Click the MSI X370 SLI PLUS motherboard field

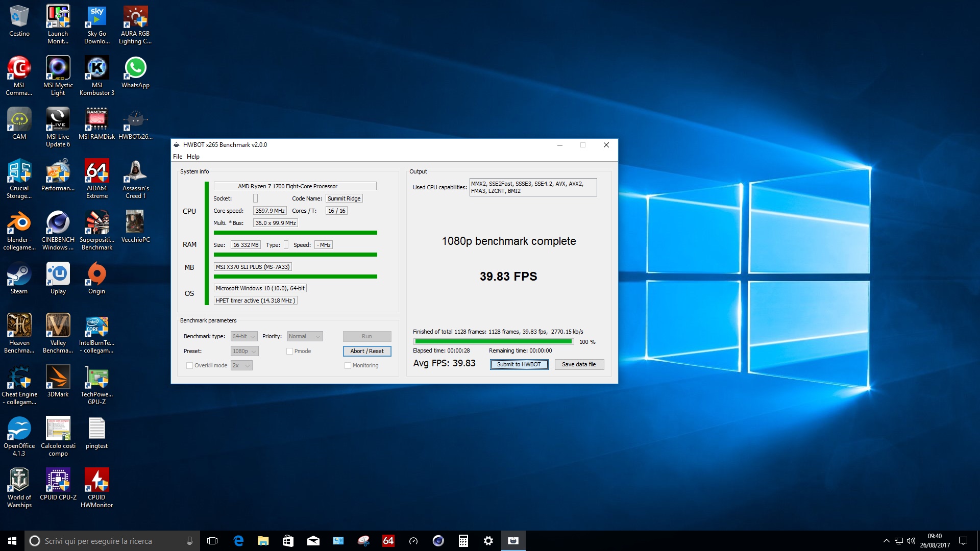coord(253,267)
